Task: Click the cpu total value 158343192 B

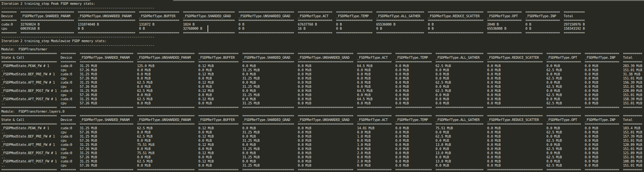Action: click(574, 28)
